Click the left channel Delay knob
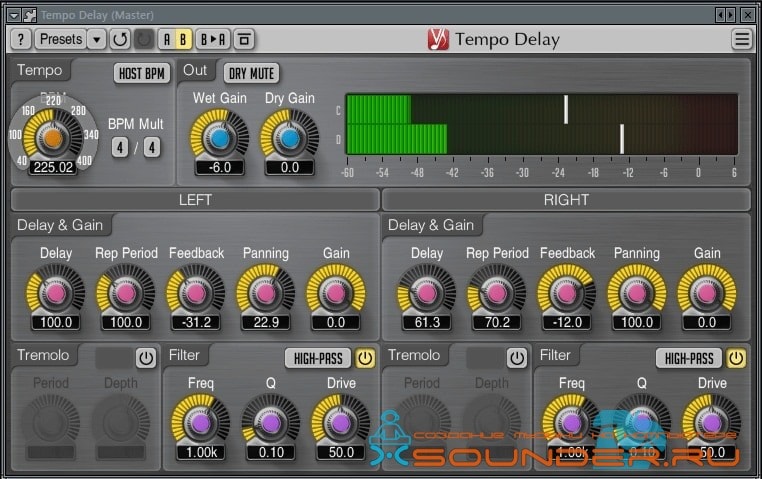 pyautogui.click(x=56, y=293)
